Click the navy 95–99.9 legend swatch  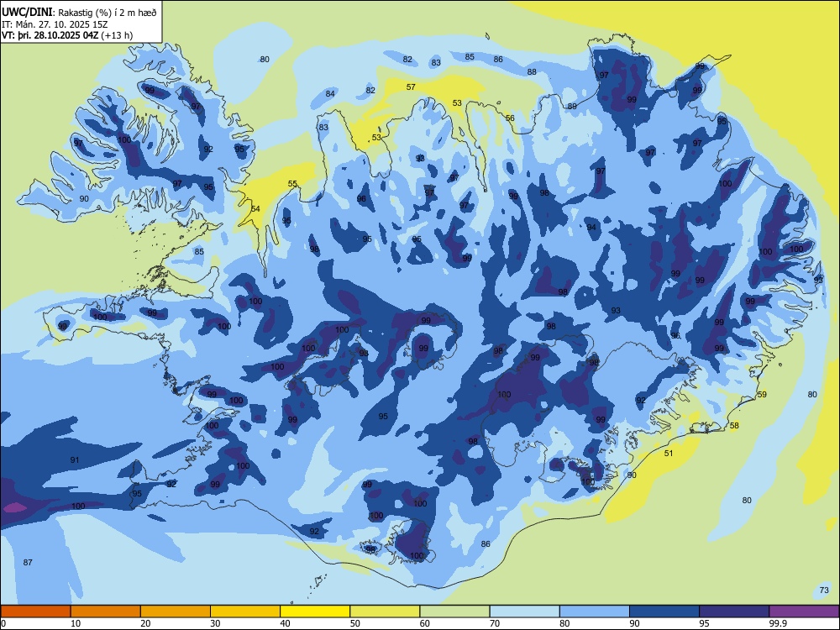click(734, 612)
